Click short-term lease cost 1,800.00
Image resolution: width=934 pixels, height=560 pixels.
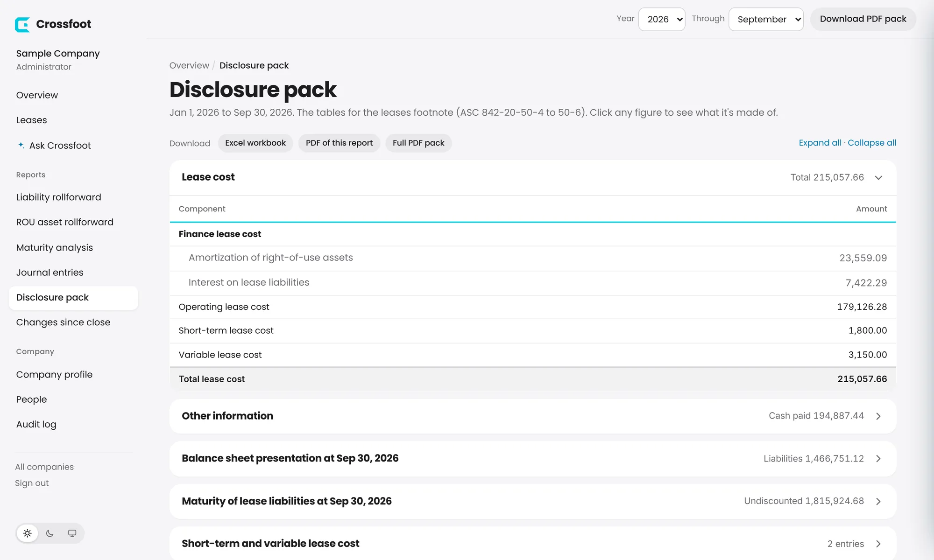868,330
